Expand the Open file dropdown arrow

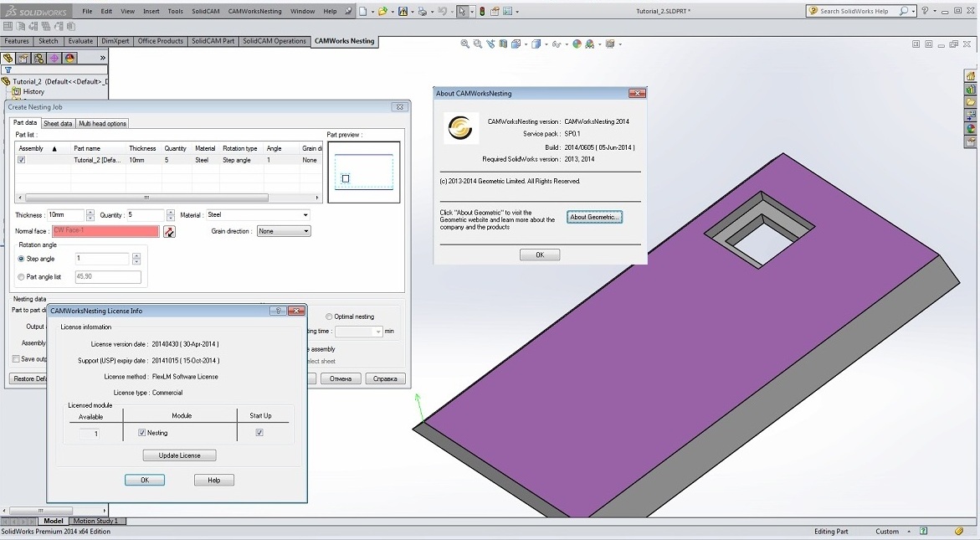pyautogui.click(x=393, y=11)
